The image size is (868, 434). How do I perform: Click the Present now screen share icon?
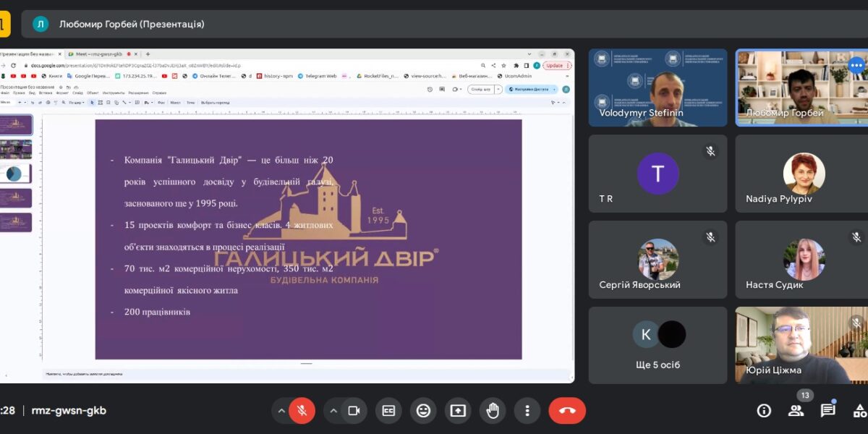[458, 411]
